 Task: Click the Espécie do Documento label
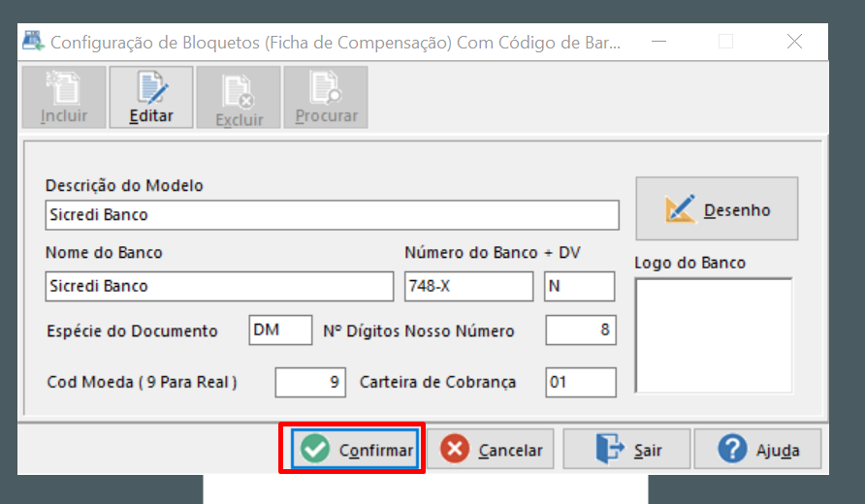pyautogui.click(x=133, y=331)
